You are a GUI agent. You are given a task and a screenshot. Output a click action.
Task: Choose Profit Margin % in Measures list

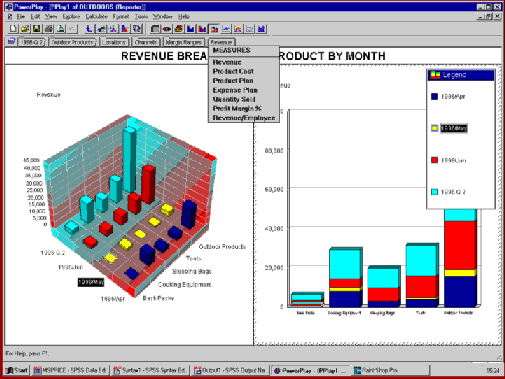coord(244,108)
